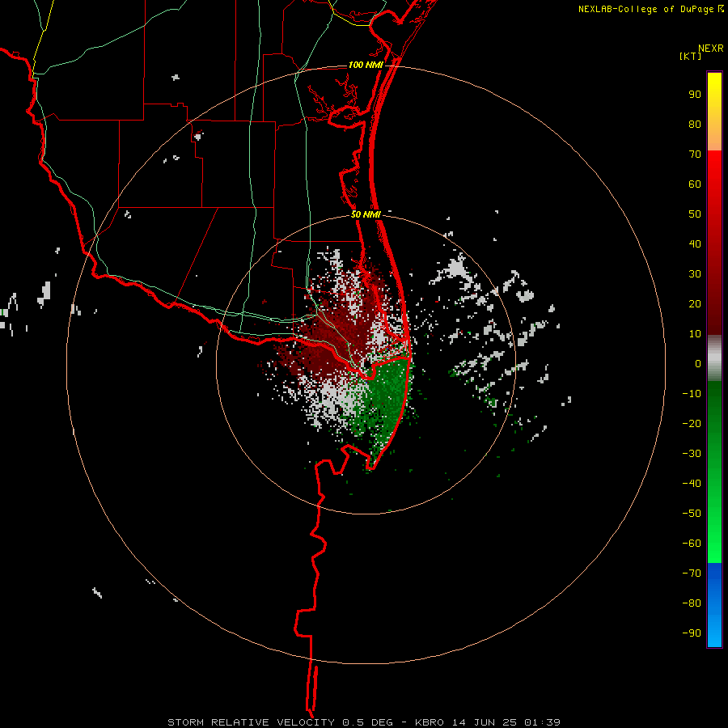728x728 pixels.
Task: Click the 0.5 DEG elevation text
Action: pos(368,722)
